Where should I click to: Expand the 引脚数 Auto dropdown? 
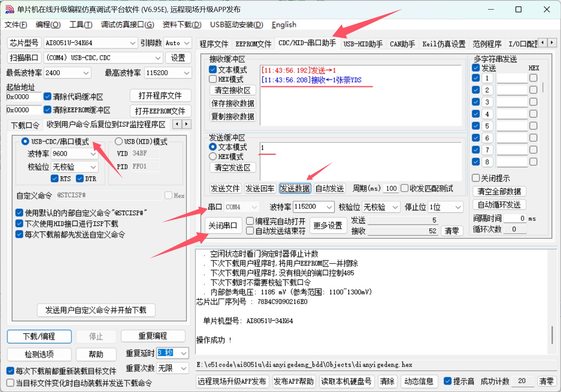click(x=186, y=43)
